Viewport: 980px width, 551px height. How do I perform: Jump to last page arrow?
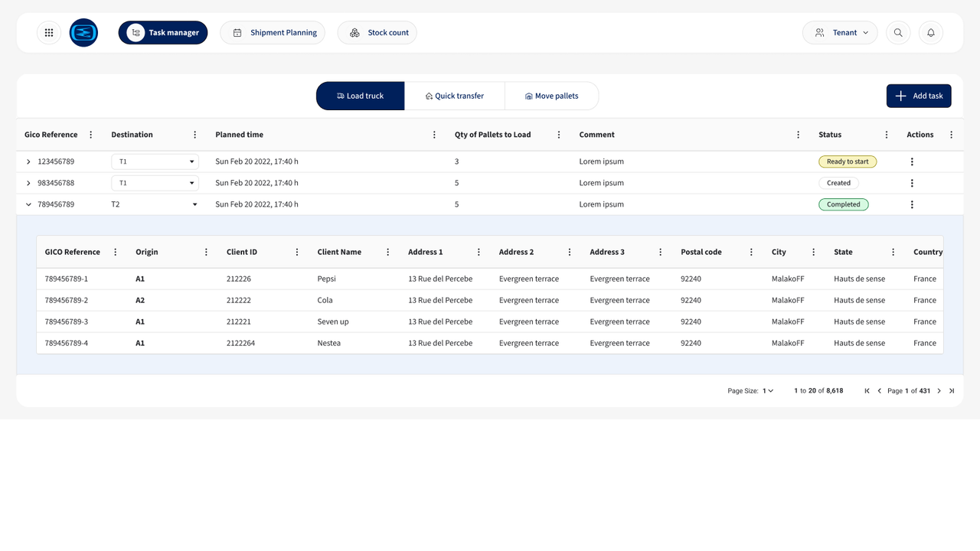pyautogui.click(x=952, y=391)
